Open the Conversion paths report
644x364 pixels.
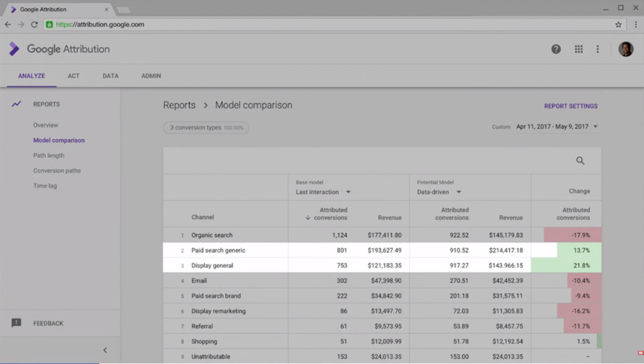click(57, 171)
